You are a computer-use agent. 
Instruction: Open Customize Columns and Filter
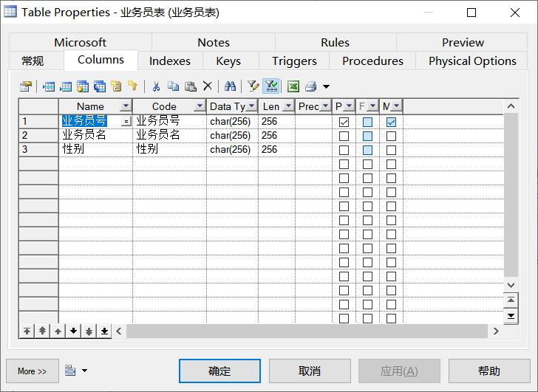(253, 86)
